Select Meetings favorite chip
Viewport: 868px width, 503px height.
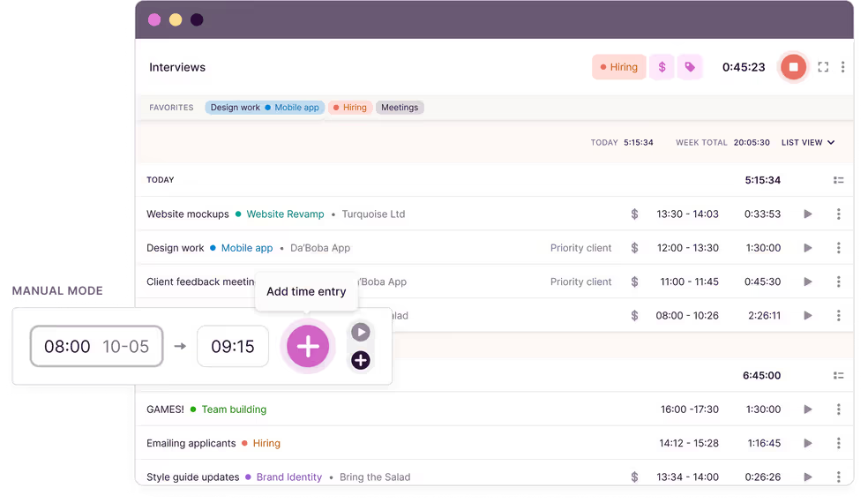point(400,108)
